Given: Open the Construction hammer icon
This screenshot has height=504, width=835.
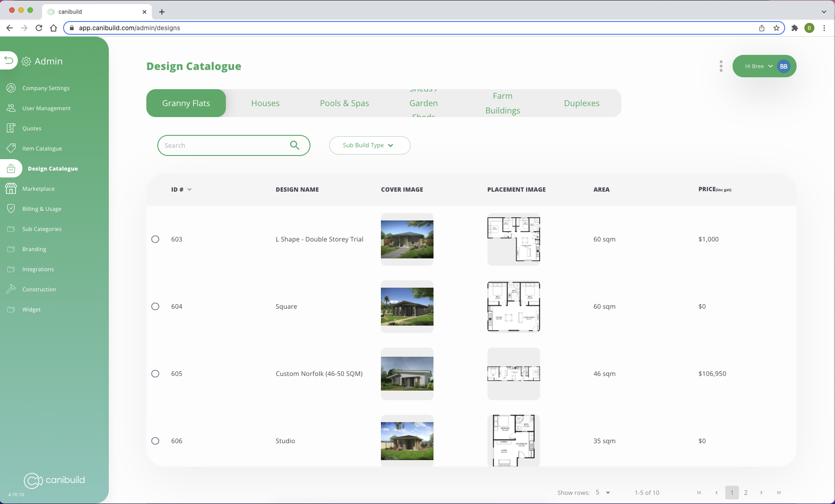Looking at the screenshot, I should pos(11,289).
